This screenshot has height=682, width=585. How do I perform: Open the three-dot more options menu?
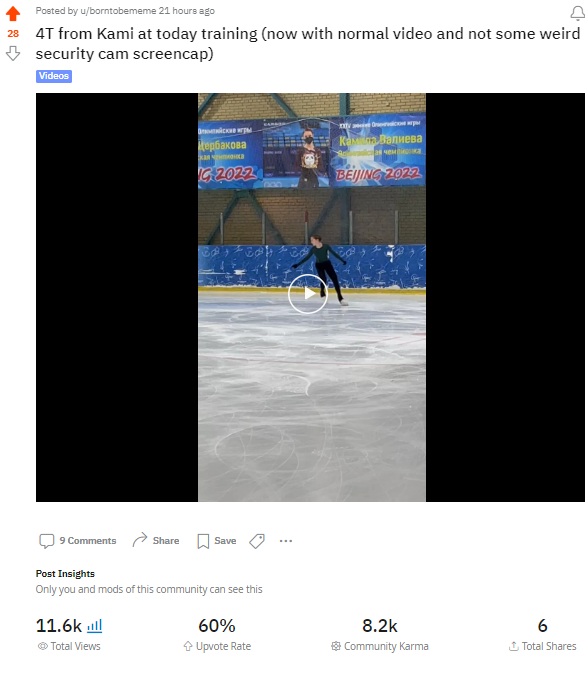[x=286, y=541]
